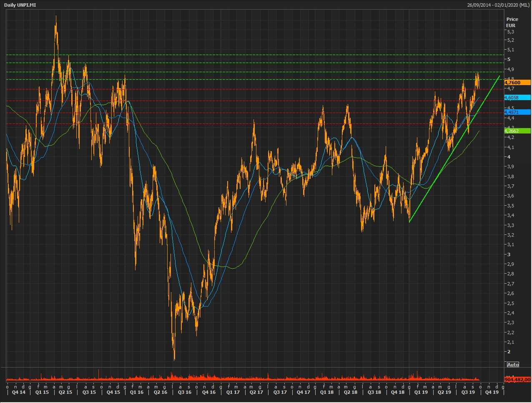This screenshot has width=532, height=403.
Task: Click the Daily UNPI.MI chart title
Action: 20,5
